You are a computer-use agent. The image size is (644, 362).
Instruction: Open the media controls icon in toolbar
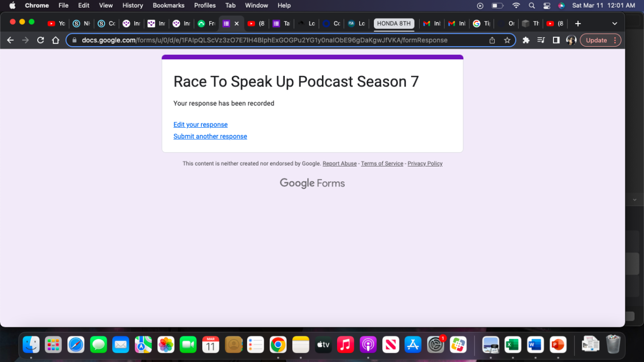(x=541, y=40)
